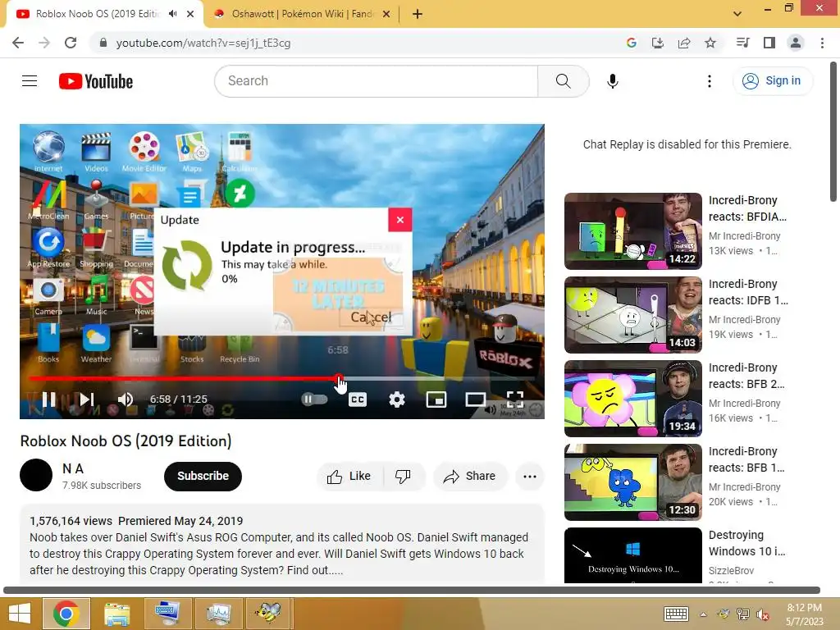Screen dimensions: 840x630
Task: Open a new browser tab
Action: click(418, 14)
